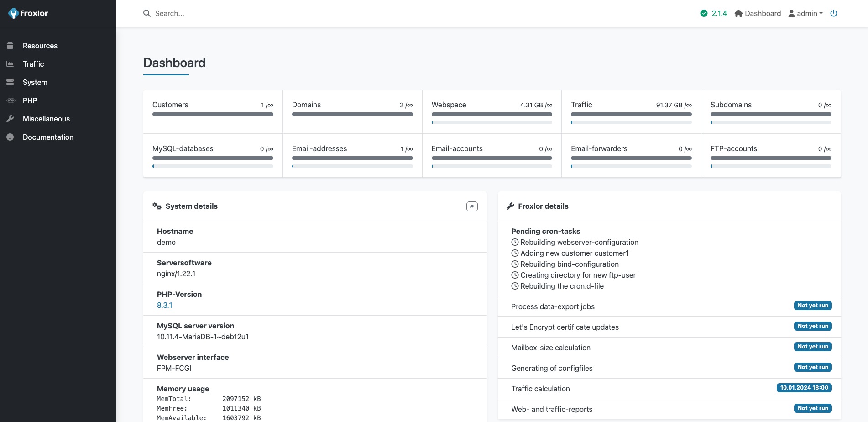The image size is (868, 422).
Task: Click the Miscellaneous wrench icon
Action: click(x=10, y=119)
